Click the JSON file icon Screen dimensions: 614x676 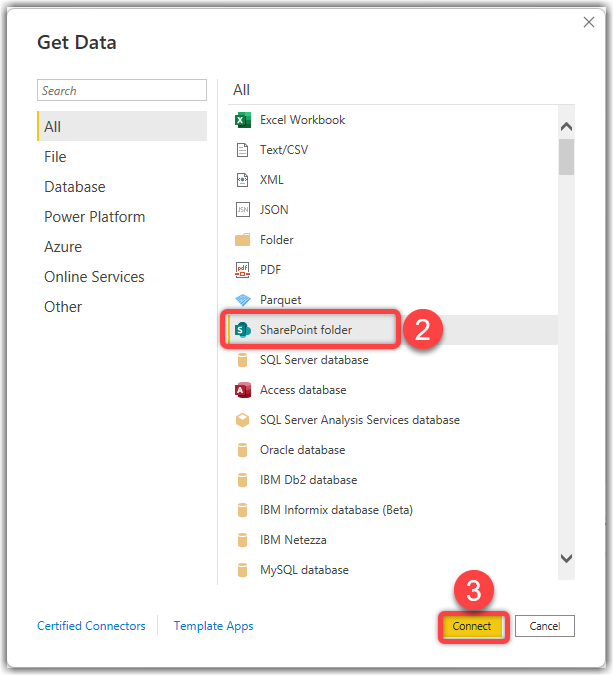[243, 210]
